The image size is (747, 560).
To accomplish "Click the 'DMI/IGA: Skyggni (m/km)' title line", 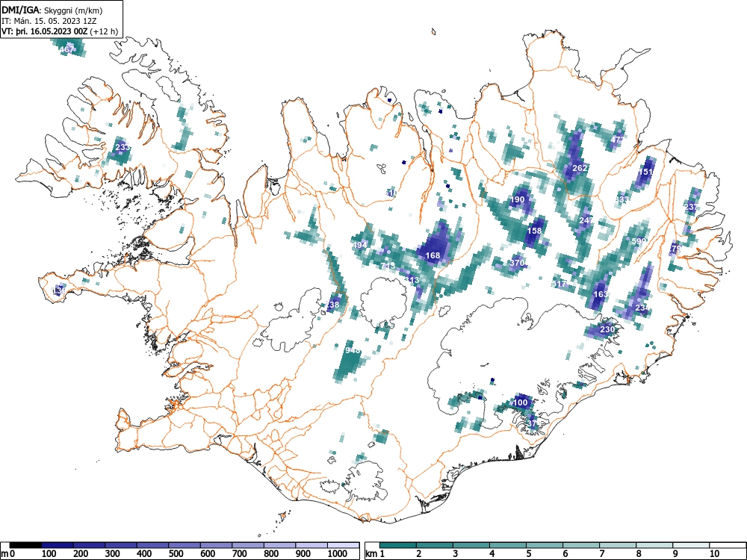I will 52,10.
